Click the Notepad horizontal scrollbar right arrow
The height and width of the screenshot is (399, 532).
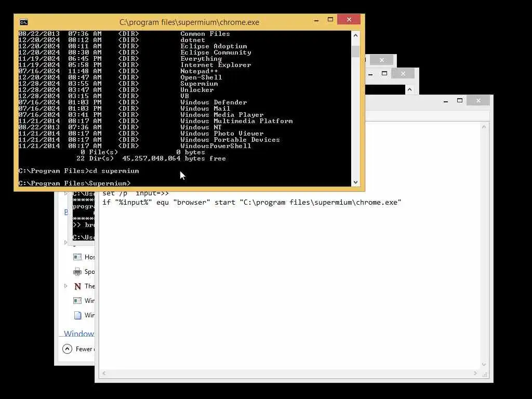click(x=475, y=373)
